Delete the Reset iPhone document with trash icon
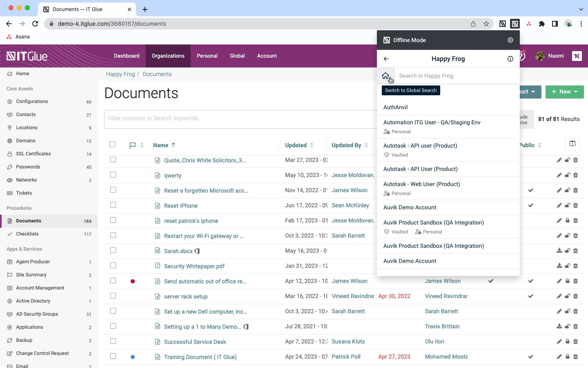Image resolution: width=588 pixels, height=368 pixels. click(x=575, y=205)
